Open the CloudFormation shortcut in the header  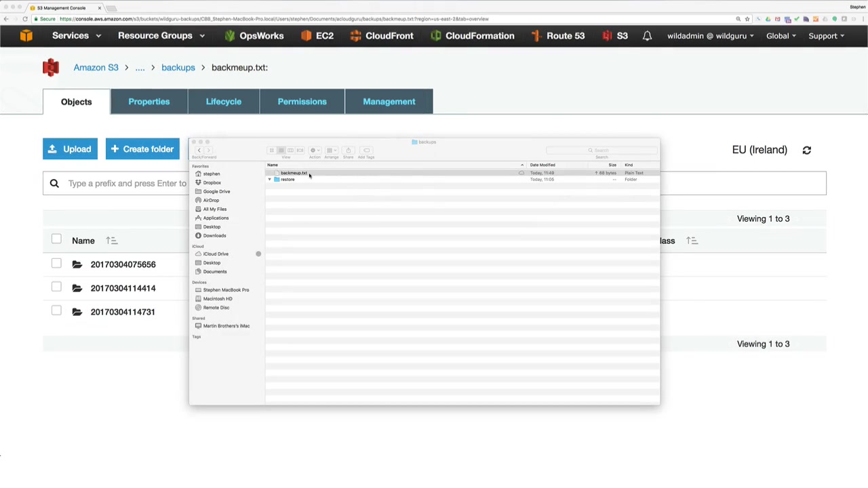pos(472,36)
